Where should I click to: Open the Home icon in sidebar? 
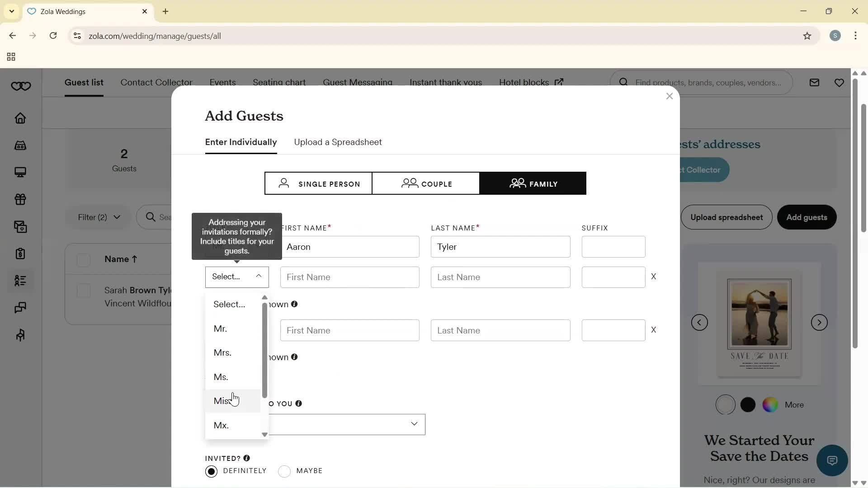pos(21,118)
